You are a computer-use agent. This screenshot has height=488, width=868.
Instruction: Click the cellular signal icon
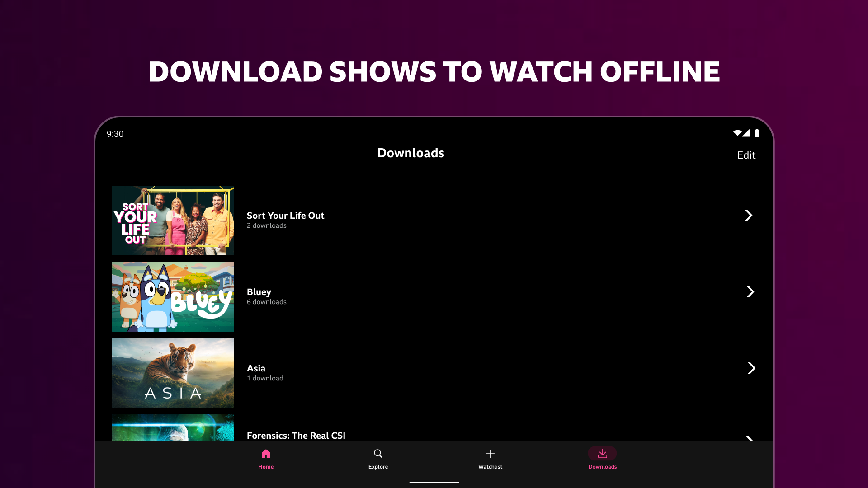[x=747, y=133]
